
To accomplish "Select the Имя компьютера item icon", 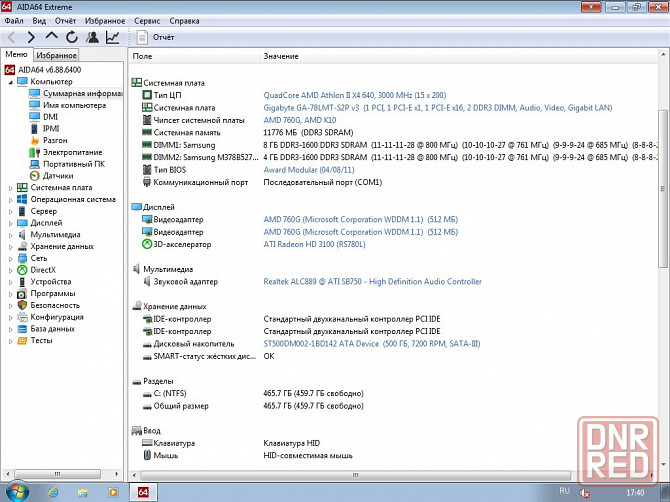I will click(35, 105).
